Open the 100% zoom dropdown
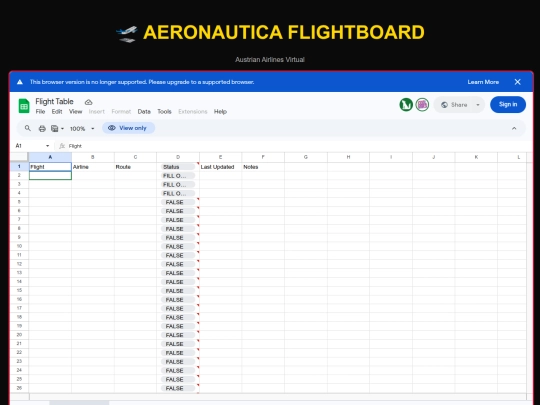 point(82,128)
